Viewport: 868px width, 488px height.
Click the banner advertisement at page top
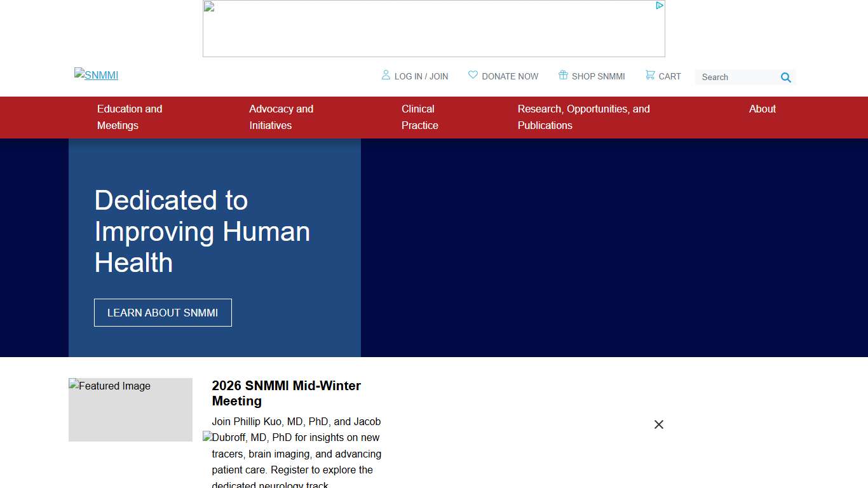[433, 29]
